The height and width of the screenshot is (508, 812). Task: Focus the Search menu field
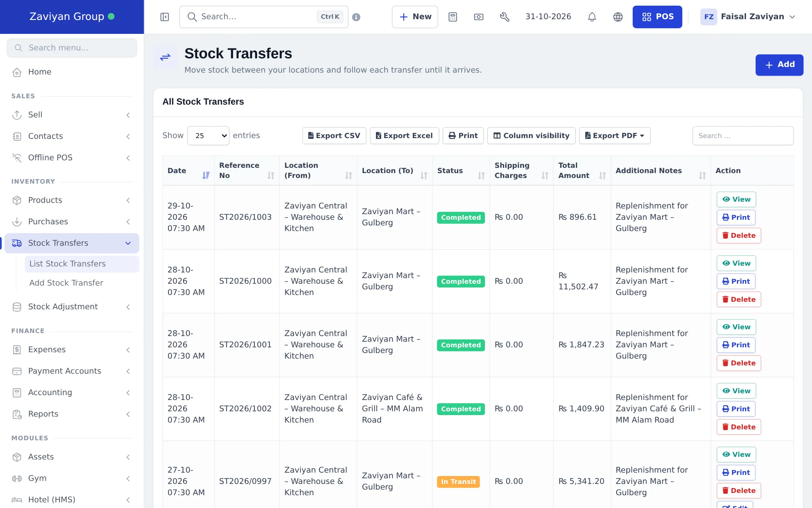coord(72,48)
